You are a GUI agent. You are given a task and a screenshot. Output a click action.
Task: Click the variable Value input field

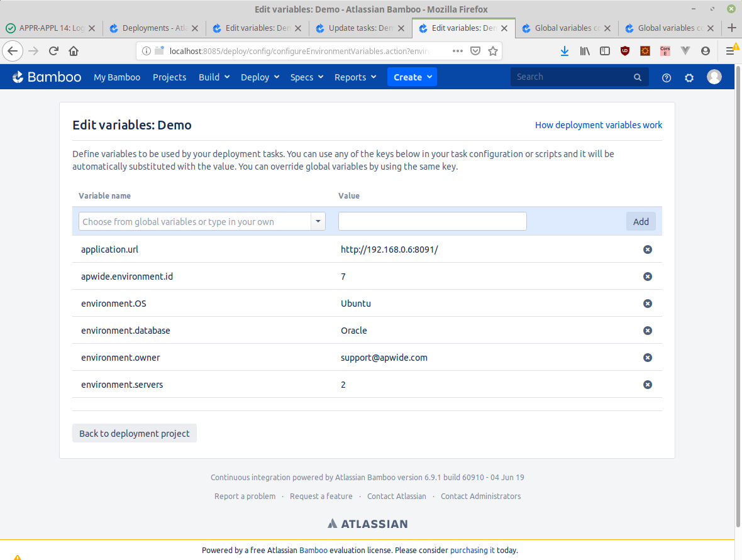tap(432, 221)
